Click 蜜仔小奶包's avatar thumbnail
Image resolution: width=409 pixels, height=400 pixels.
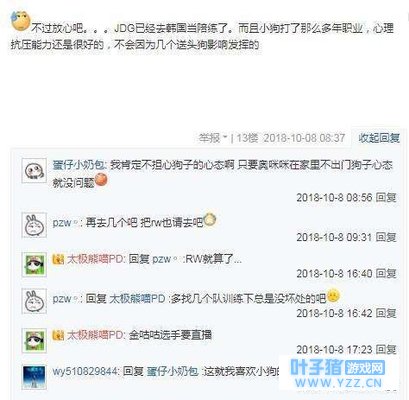34,171
